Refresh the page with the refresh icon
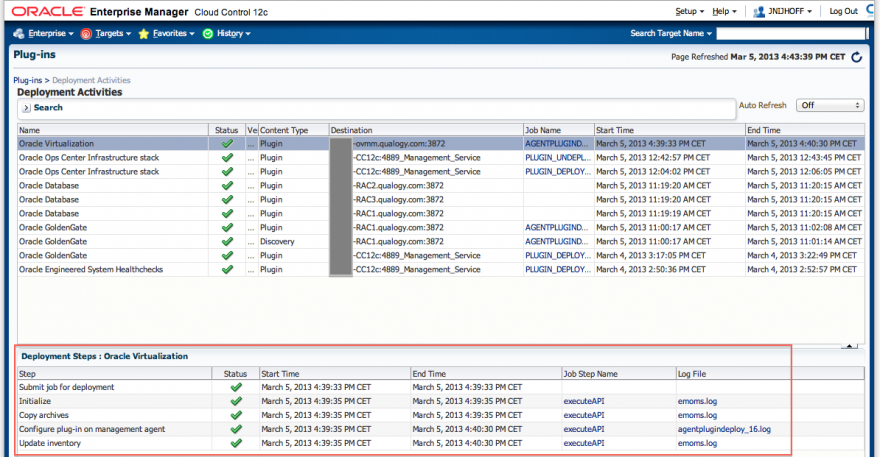Screen dimensions: 880x457 [x=856, y=57]
